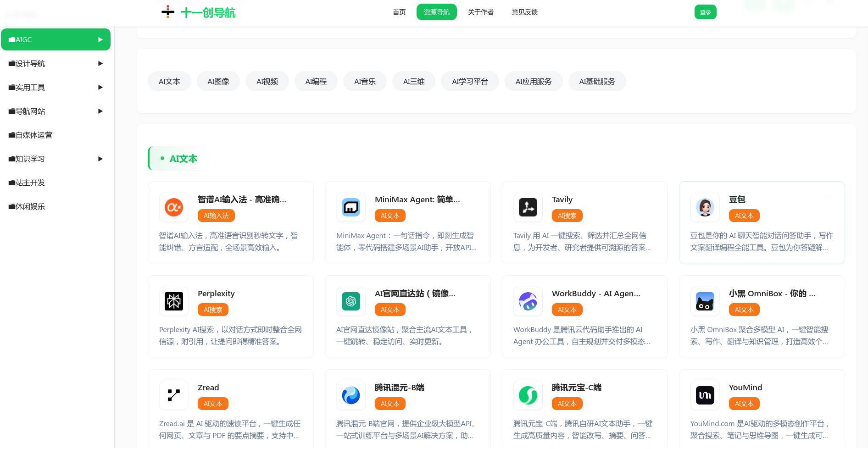Click the 小黑 OmniBox cat icon

point(705,301)
